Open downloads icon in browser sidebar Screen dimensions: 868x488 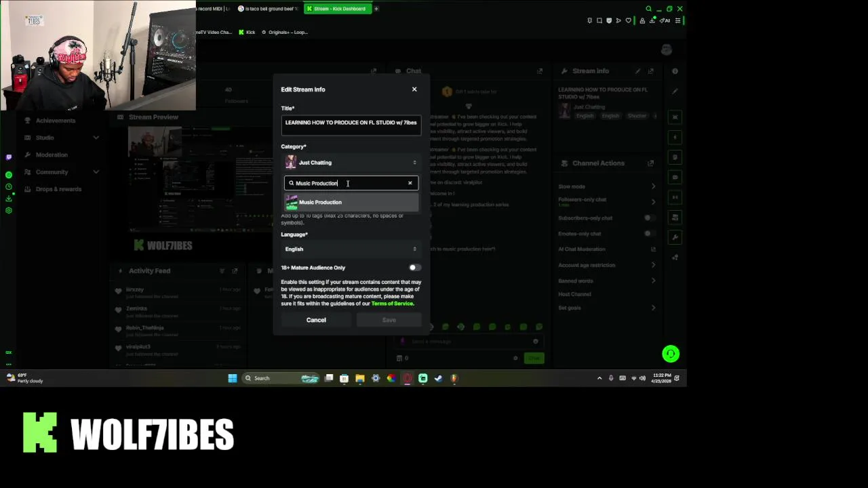pos(8,199)
